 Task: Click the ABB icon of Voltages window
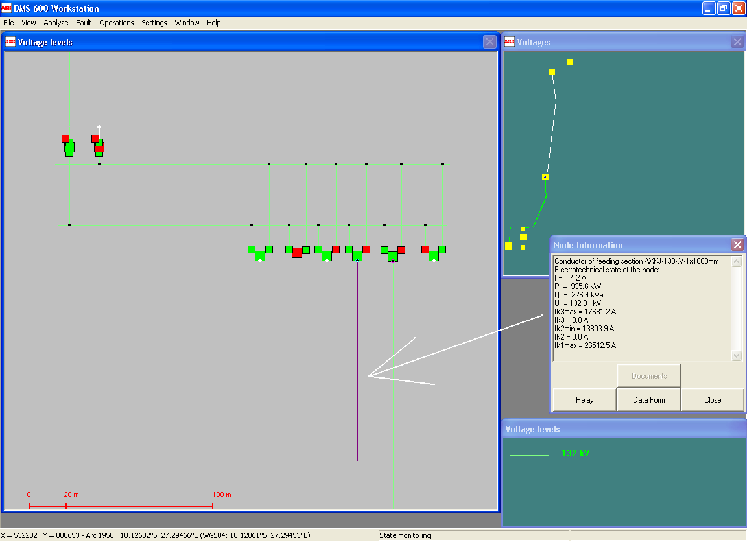tap(509, 42)
